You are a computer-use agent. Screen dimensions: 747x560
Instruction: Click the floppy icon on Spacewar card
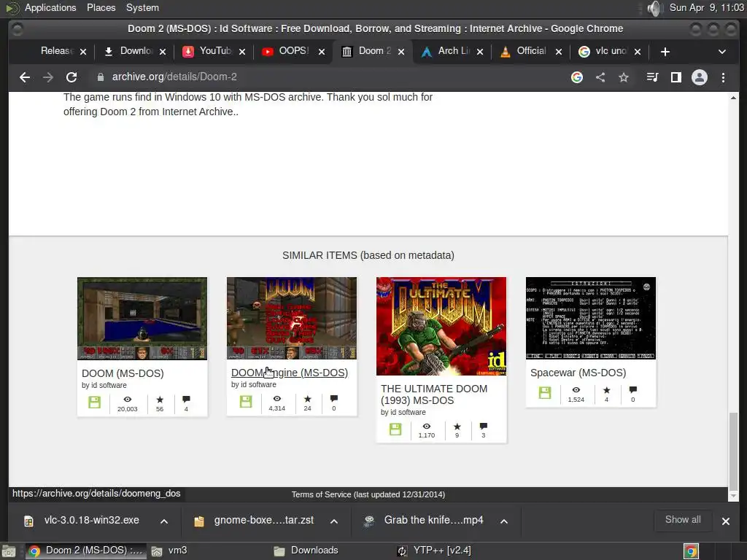[x=545, y=393]
